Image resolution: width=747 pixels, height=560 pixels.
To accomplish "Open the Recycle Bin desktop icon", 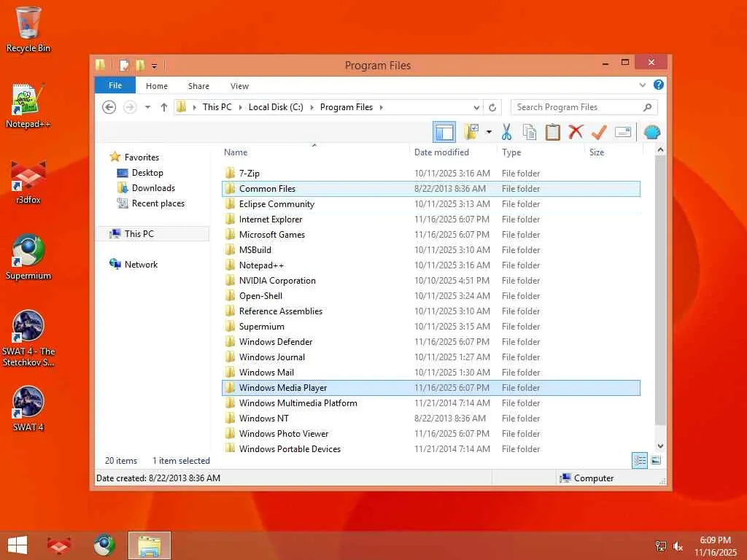I will click(28, 29).
